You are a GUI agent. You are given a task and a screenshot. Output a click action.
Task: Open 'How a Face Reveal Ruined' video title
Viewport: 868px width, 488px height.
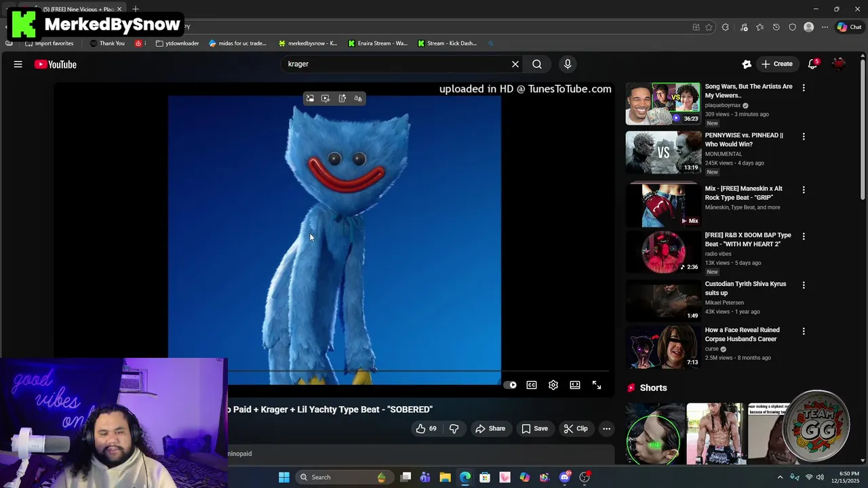click(742, 335)
